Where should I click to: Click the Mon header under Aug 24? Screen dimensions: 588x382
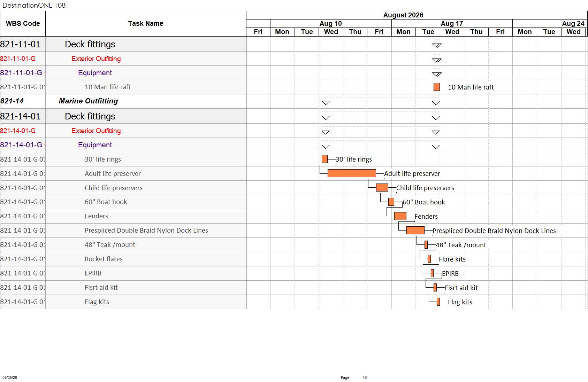tap(525, 32)
